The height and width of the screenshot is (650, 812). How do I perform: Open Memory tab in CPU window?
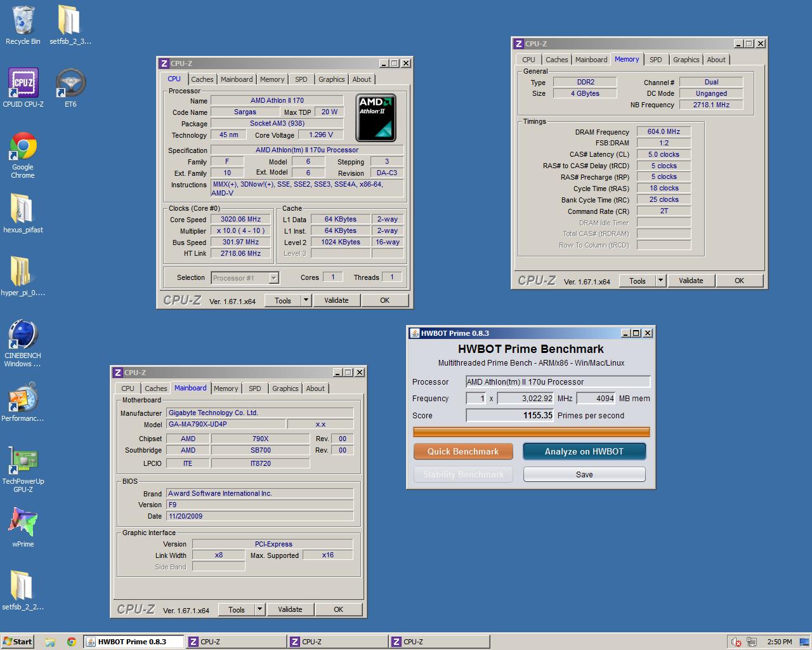tap(272, 79)
